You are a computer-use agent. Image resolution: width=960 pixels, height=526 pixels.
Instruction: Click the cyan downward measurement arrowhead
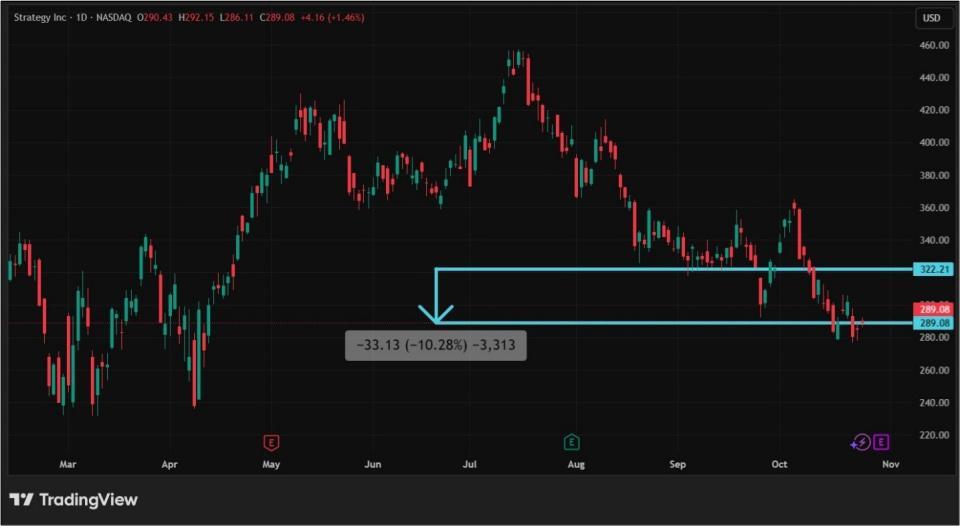tap(437, 316)
